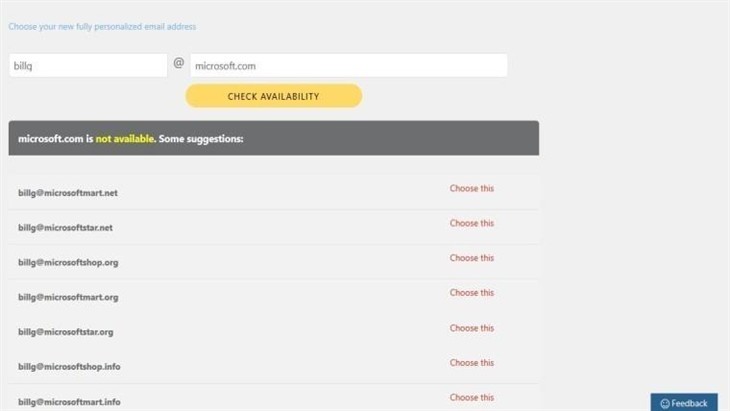Image resolution: width=730 pixels, height=411 pixels.
Task: Choose this for billg@microsoftstar.org
Action: 472,328
